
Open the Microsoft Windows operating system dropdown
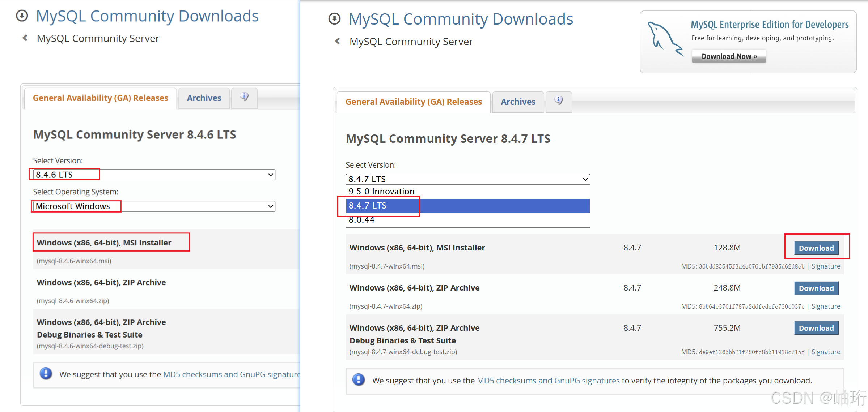click(154, 206)
